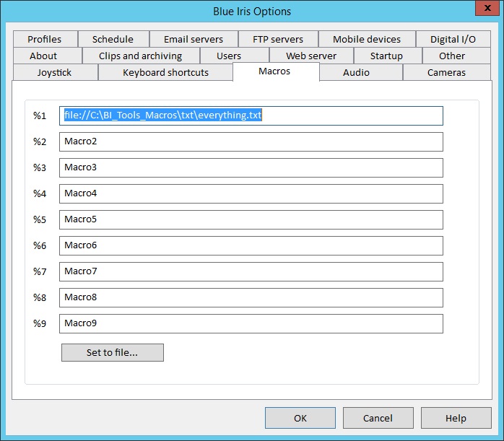Switch to the Audio tab
504x441 pixels.
point(361,72)
